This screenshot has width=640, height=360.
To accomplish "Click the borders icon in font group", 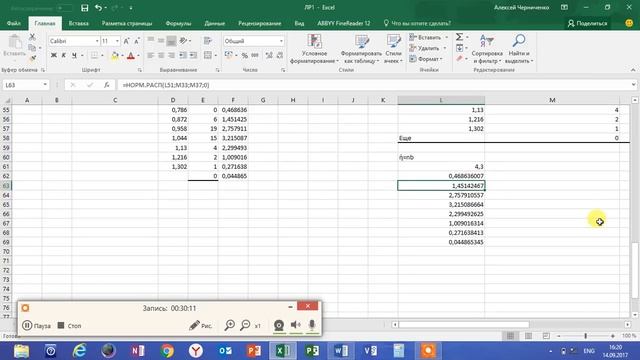I will pyautogui.click(x=94, y=55).
